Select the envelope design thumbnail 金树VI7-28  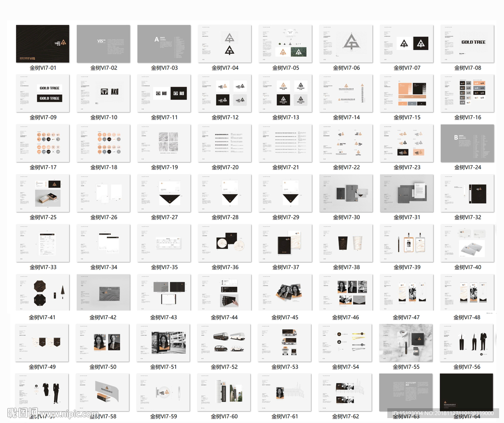(224, 193)
